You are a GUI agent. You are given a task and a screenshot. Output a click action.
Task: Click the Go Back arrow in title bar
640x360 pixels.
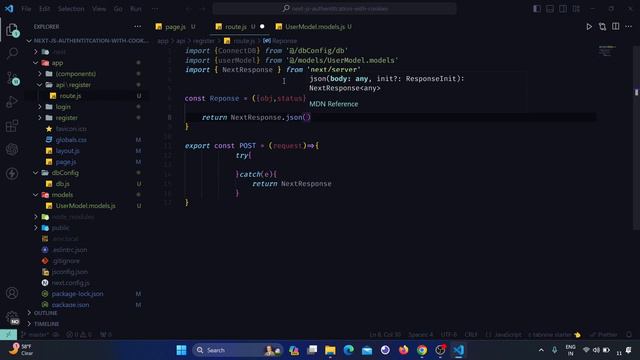coord(188,9)
